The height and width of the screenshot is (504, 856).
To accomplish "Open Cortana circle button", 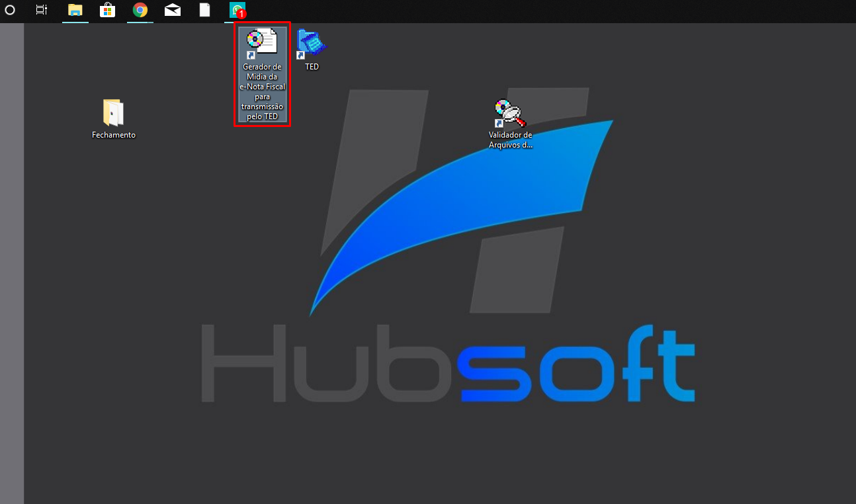I will tap(10, 10).
